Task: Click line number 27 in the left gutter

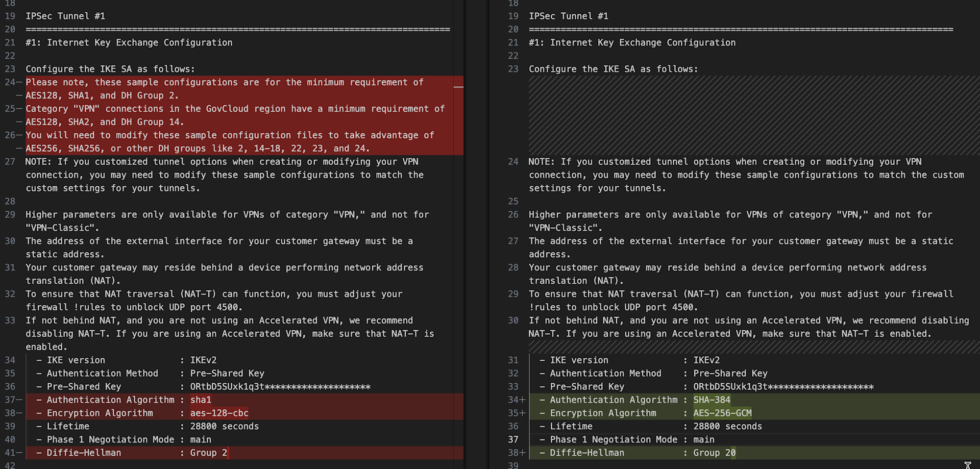Action: tap(10, 162)
